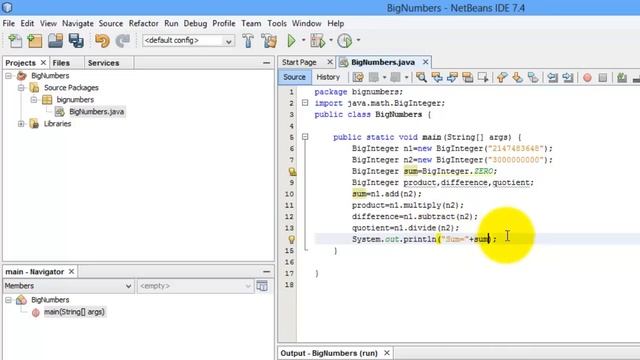This screenshot has height=360, width=640.
Task: Close the Projects tab
Action: (x=43, y=63)
